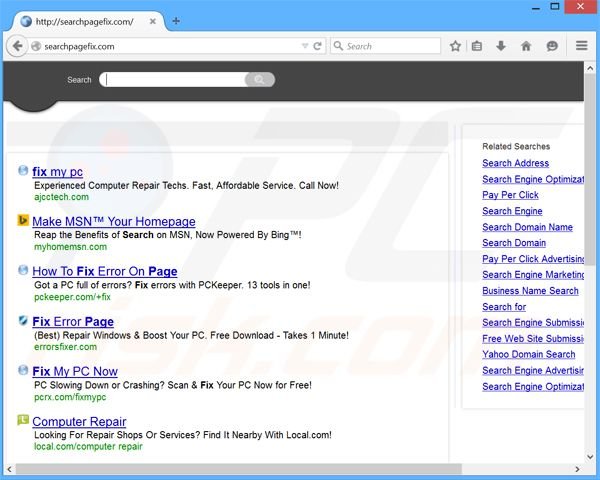Open the downloads arrow icon
Screen dimensions: 600x480
tap(501, 46)
